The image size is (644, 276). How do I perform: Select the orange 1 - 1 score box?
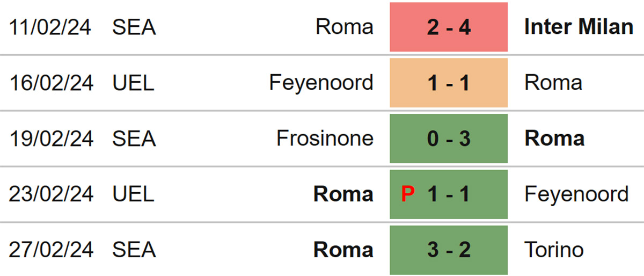pos(449,83)
